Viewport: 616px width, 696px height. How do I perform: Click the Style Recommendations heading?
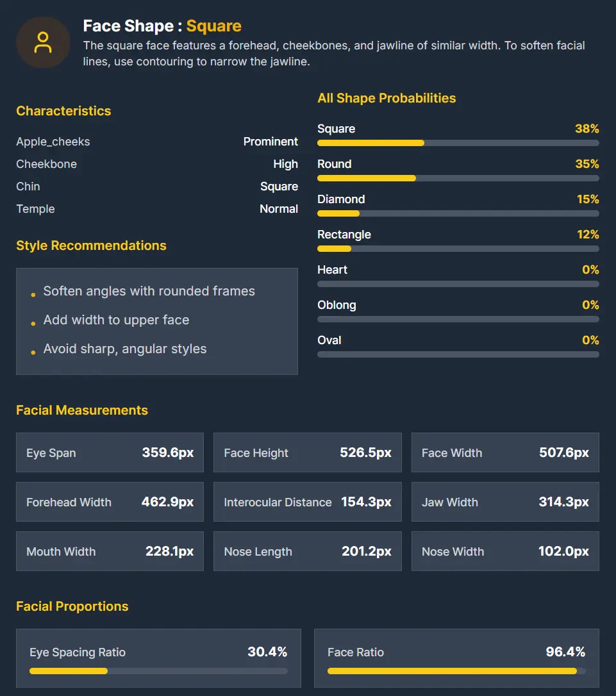click(91, 245)
